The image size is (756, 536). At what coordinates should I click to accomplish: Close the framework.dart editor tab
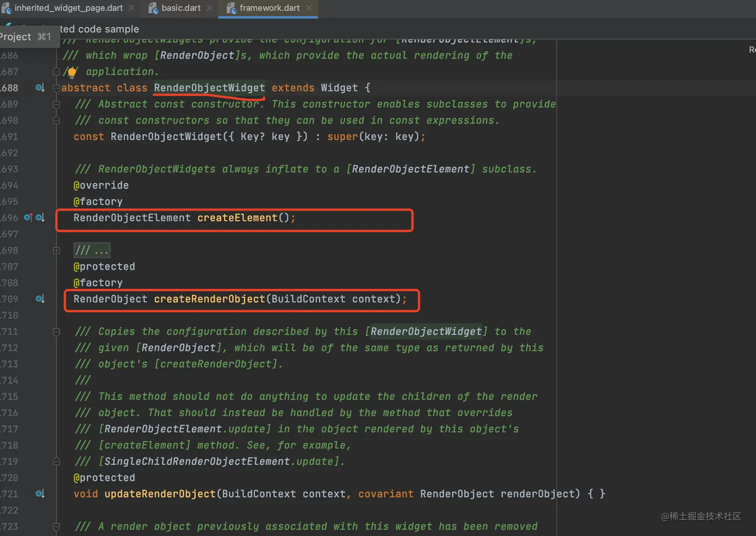click(308, 8)
